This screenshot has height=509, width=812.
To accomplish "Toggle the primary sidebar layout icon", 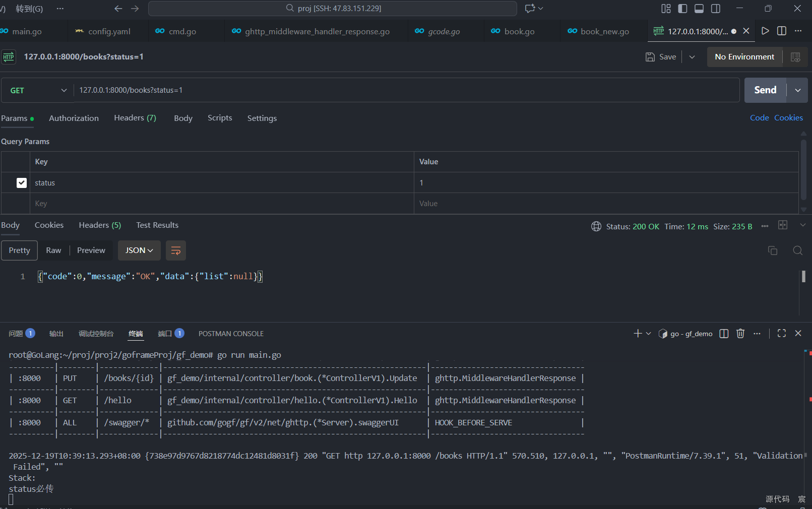I will click(682, 9).
